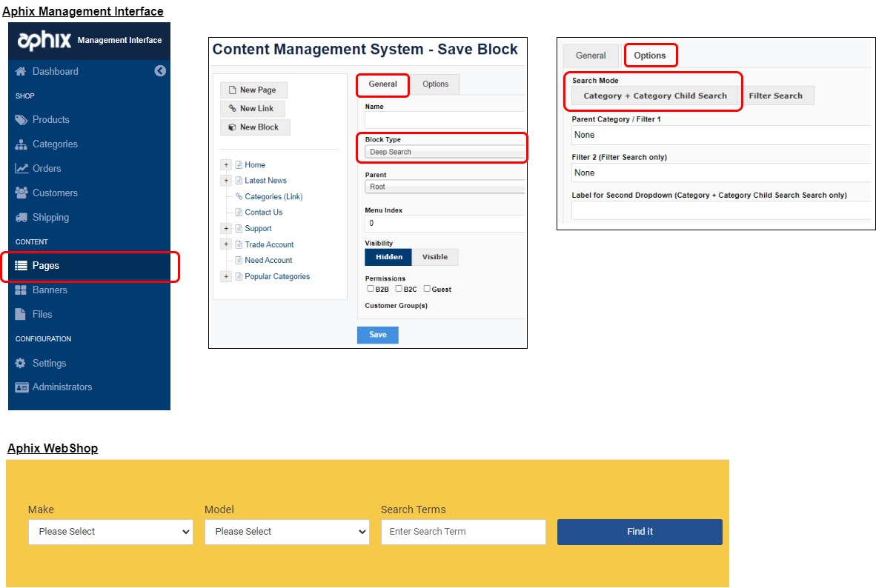Click the Orders chart icon
The width and height of the screenshot is (876, 588).
click(x=21, y=168)
